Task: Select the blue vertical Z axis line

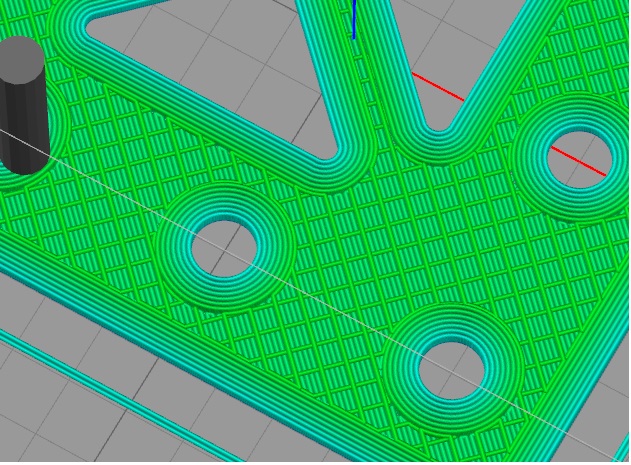Action: (354, 18)
